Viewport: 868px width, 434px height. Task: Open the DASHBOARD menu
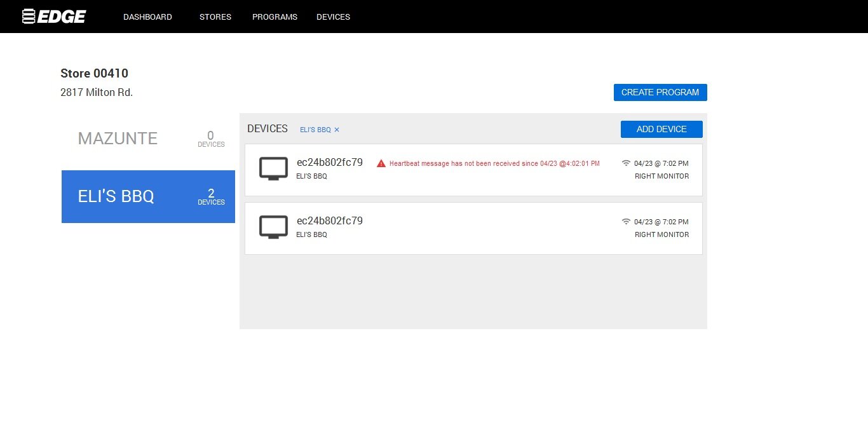147,17
